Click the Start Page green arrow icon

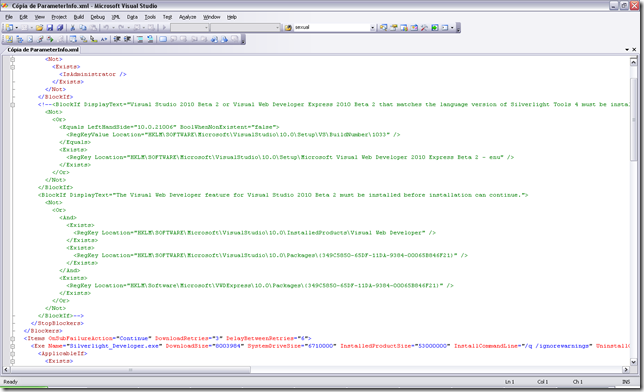coord(435,28)
